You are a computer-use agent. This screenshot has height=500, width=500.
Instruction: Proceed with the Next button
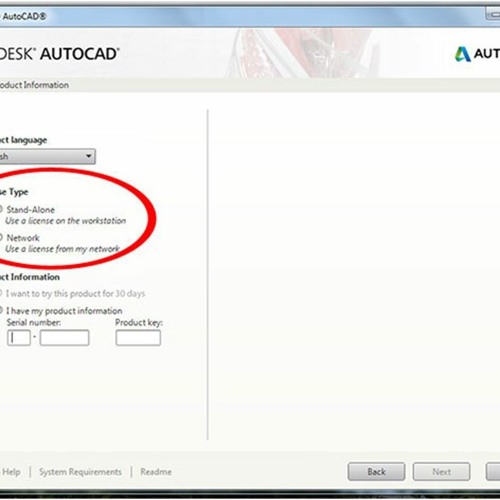[x=441, y=472]
